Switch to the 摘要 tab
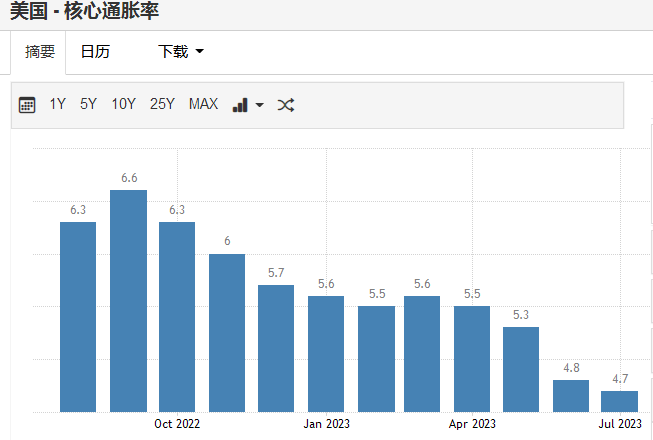653x440 pixels. (40, 52)
